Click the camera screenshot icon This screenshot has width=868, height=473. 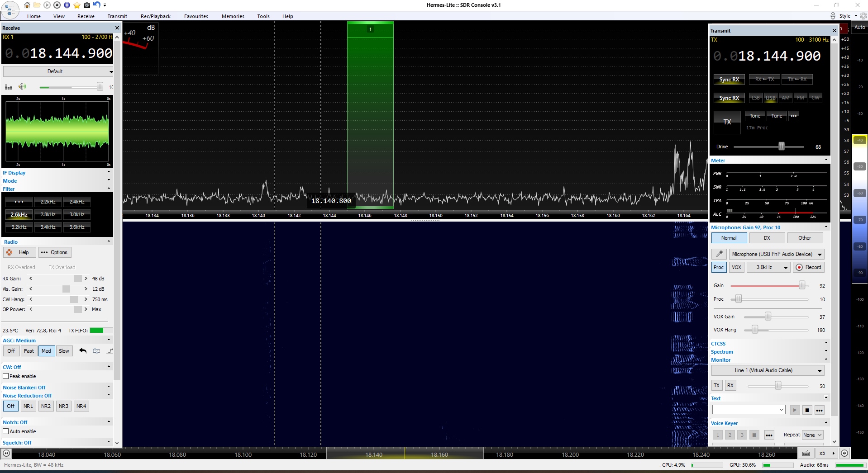[87, 5]
